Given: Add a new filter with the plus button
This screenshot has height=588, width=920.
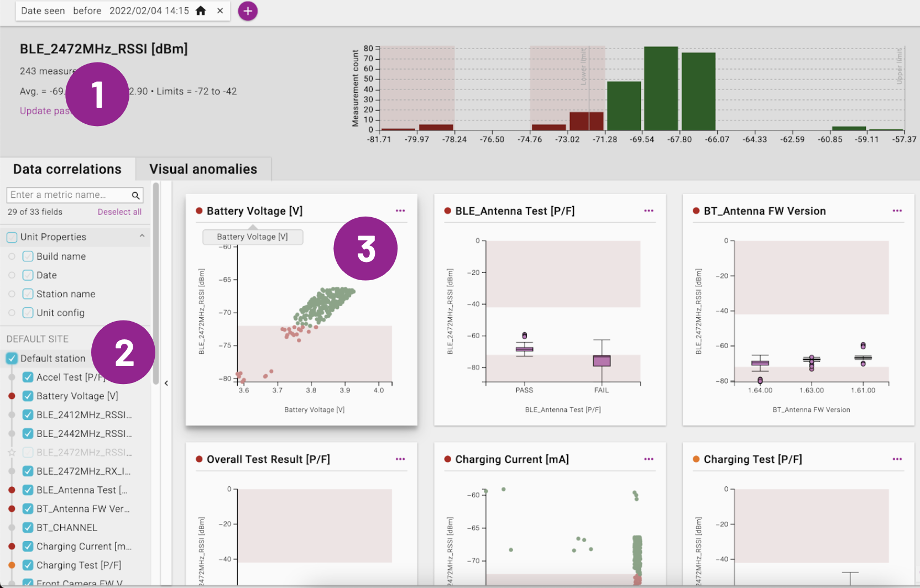Looking at the screenshot, I should (x=248, y=11).
